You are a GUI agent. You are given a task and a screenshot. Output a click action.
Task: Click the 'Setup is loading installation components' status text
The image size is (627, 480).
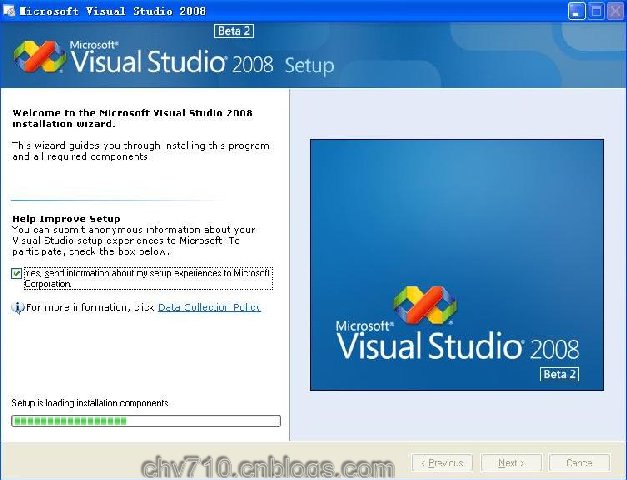(x=90, y=403)
